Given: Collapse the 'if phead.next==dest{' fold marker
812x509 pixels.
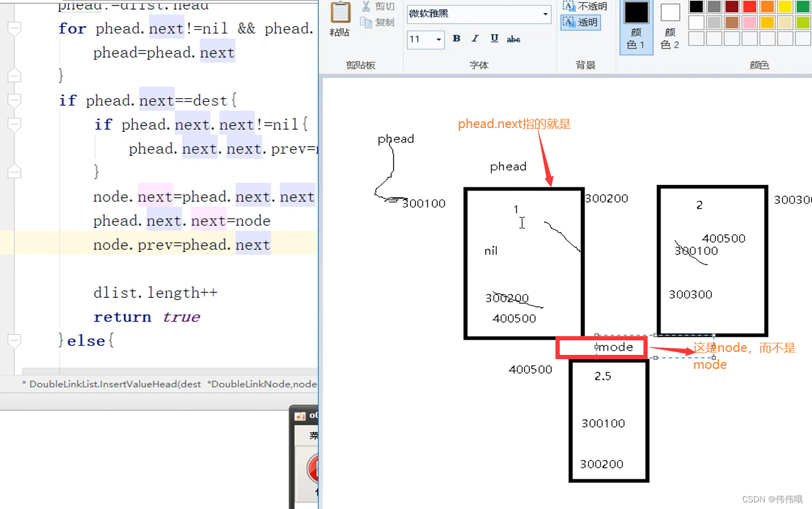Looking at the screenshot, I should click(x=14, y=100).
